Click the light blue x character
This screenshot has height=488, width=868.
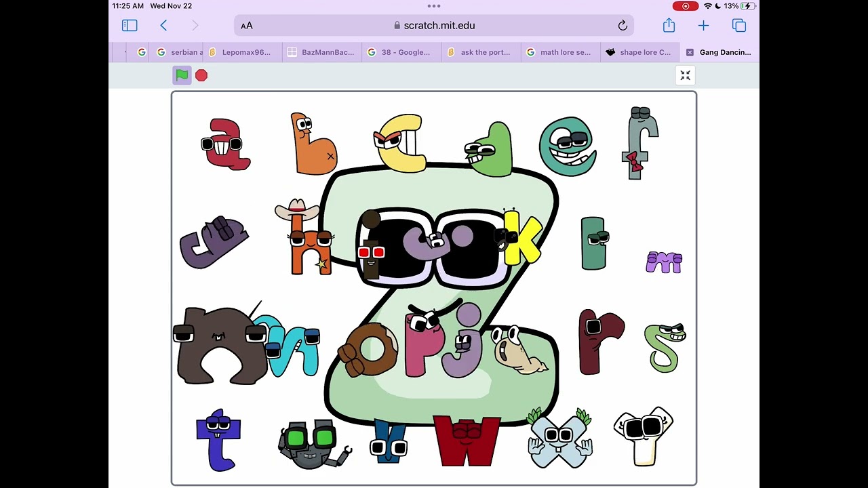pyautogui.click(x=559, y=439)
